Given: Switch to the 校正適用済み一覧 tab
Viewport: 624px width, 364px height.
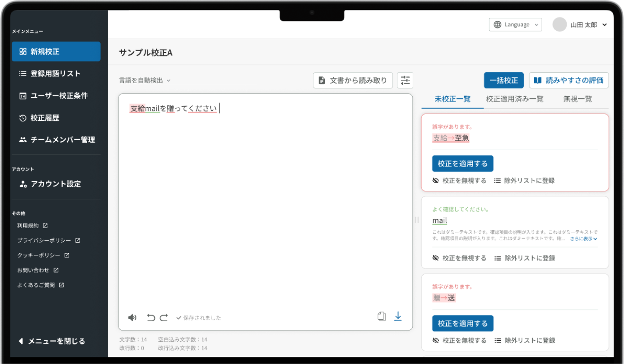Looking at the screenshot, I should (x=514, y=99).
